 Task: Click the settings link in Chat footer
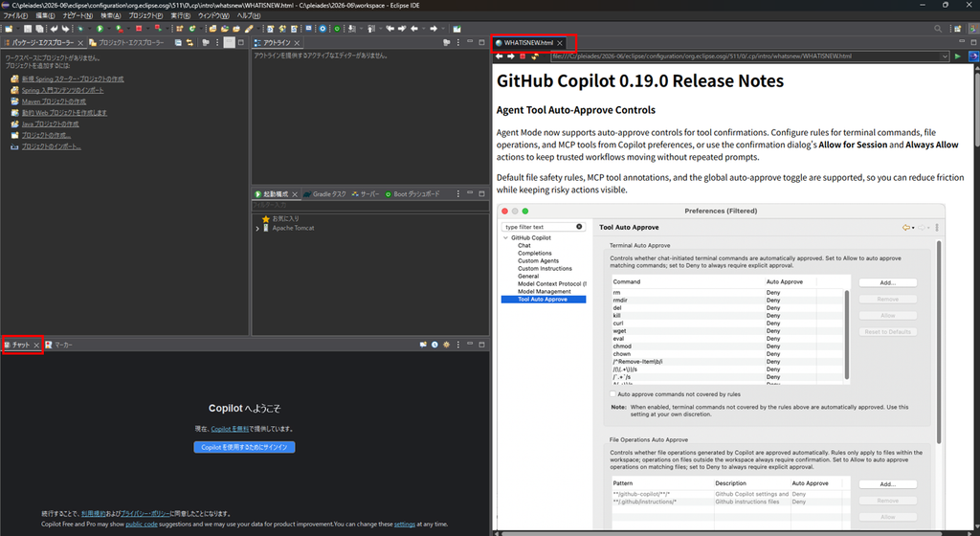(x=405, y=525)
